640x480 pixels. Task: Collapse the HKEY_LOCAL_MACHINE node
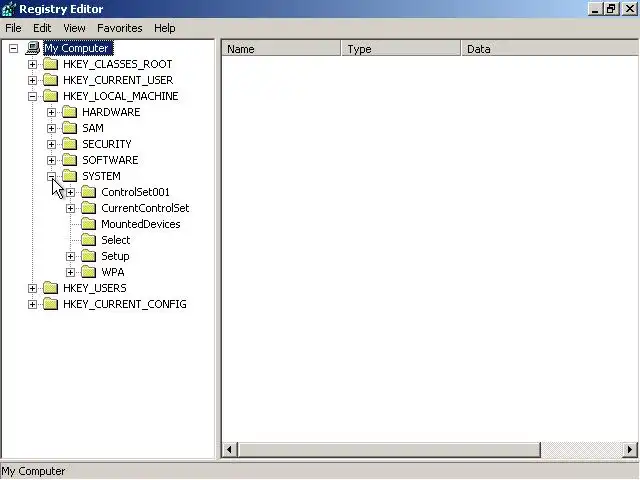click(32, 96)
